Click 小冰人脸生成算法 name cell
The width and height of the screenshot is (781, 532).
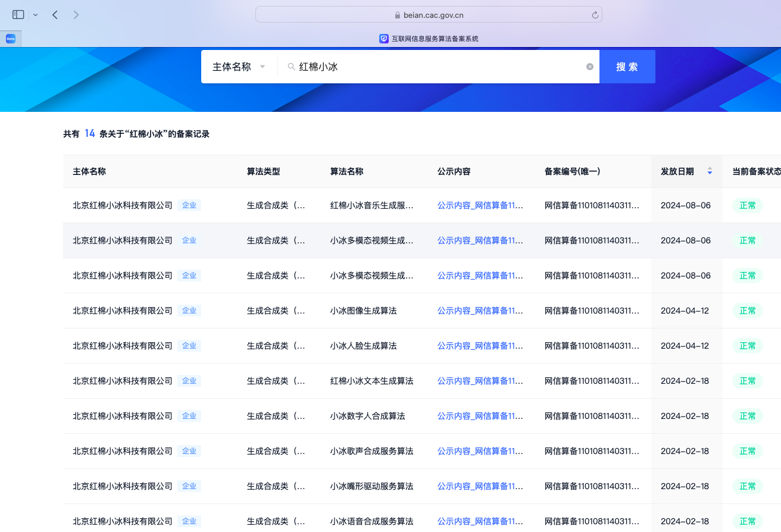[x=364, y=346]
